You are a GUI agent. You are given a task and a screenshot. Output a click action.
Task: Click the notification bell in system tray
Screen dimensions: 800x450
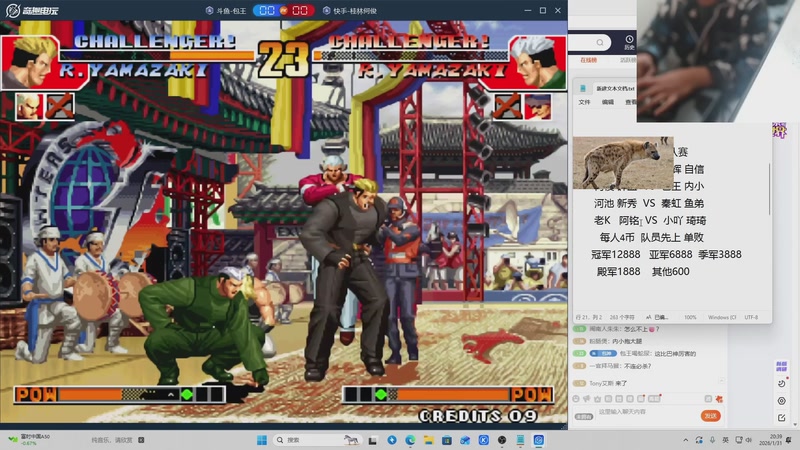coord(789,440)
